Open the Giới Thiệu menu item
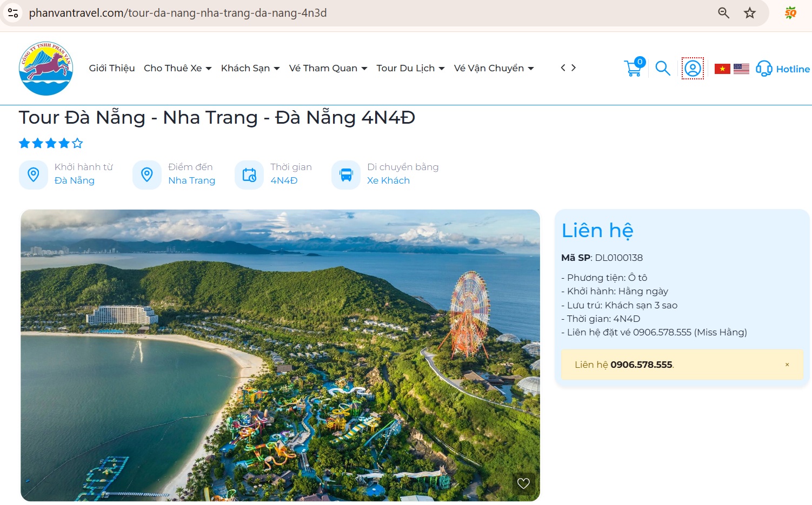 tap(111, 68)
